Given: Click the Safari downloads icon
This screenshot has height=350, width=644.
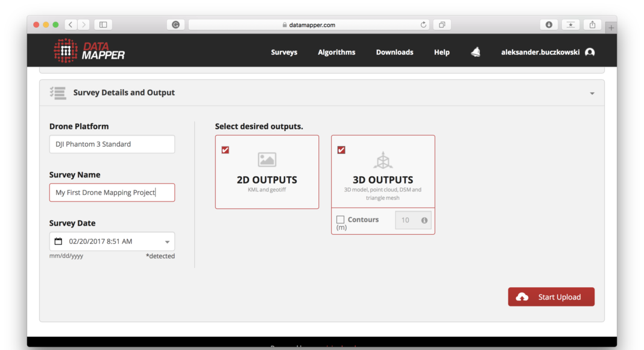Looking at the screenshot, I should click(549, 25).
